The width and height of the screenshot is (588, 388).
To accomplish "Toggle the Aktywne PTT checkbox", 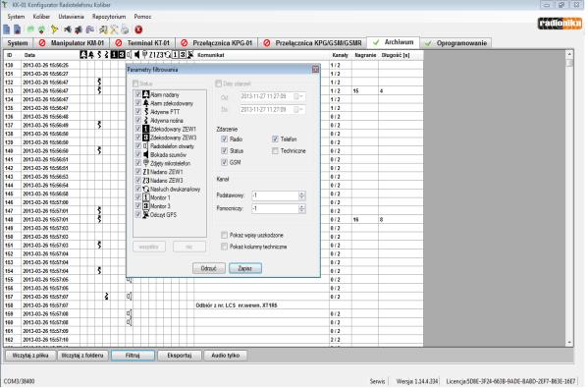I will pos(137,112).
